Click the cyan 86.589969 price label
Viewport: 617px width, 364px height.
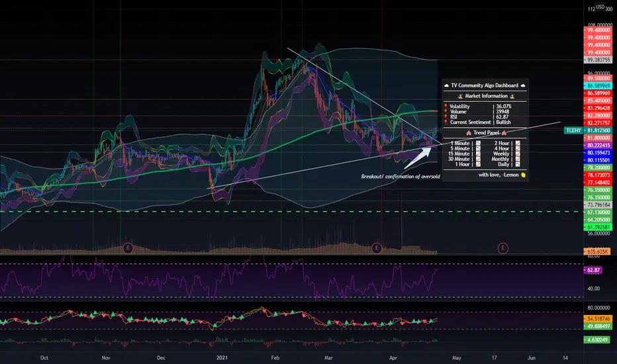click(x=598, y=86)
